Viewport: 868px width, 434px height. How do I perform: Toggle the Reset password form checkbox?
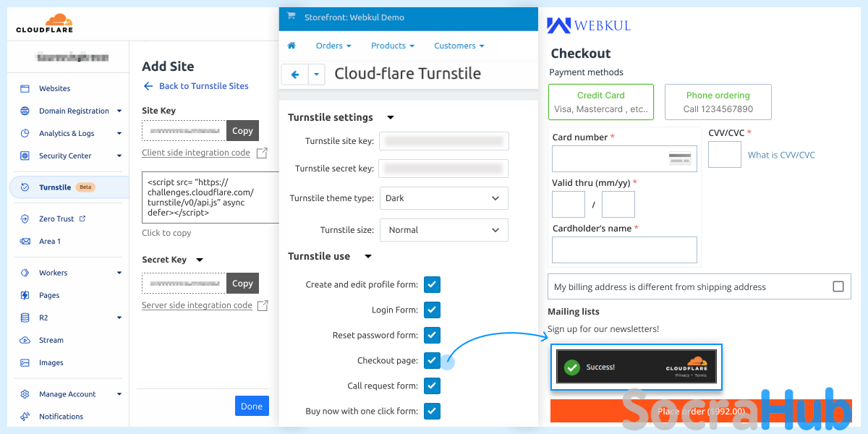pos(432,335)
